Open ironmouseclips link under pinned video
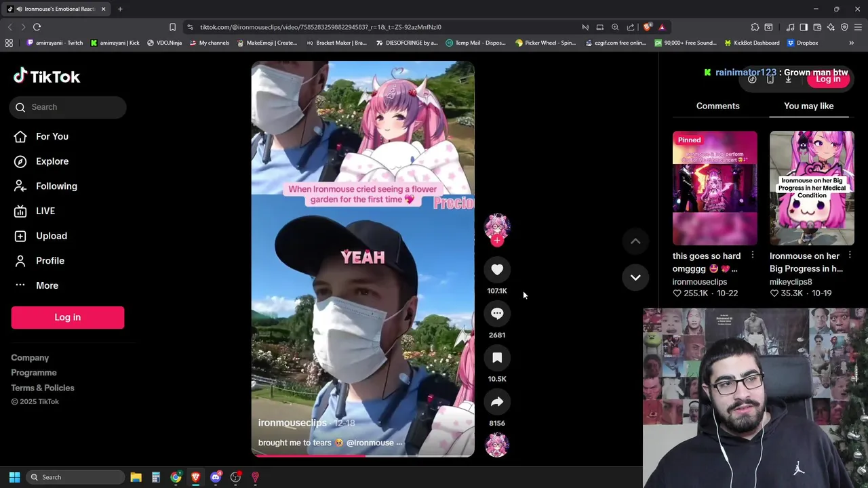868x488 pixels. point(699,282)
